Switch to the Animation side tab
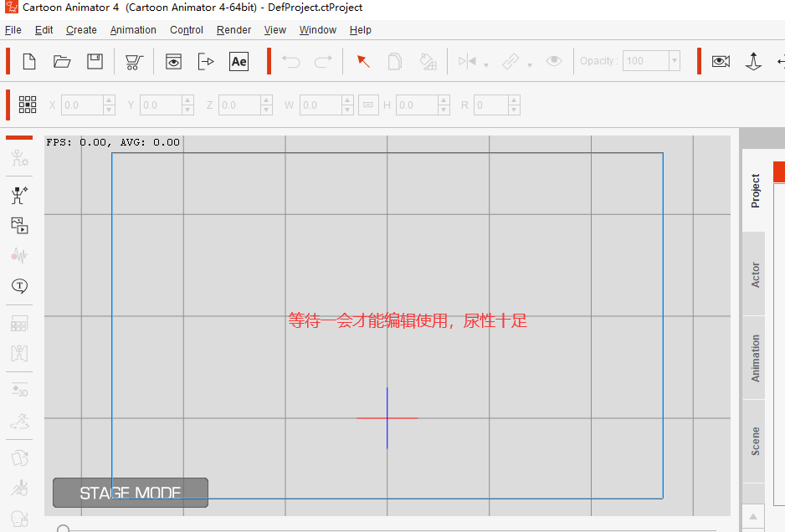The image size is (785, 532). point(754,358)
